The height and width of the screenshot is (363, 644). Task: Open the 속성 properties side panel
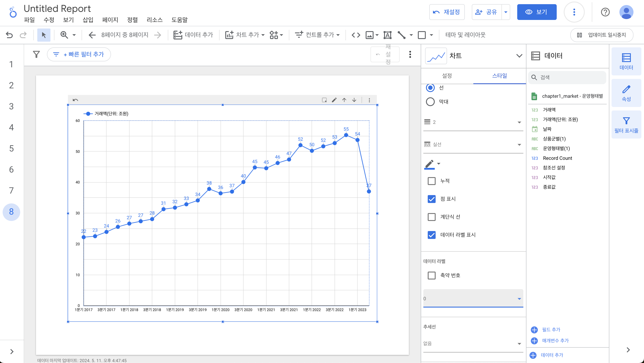(626, 93)
